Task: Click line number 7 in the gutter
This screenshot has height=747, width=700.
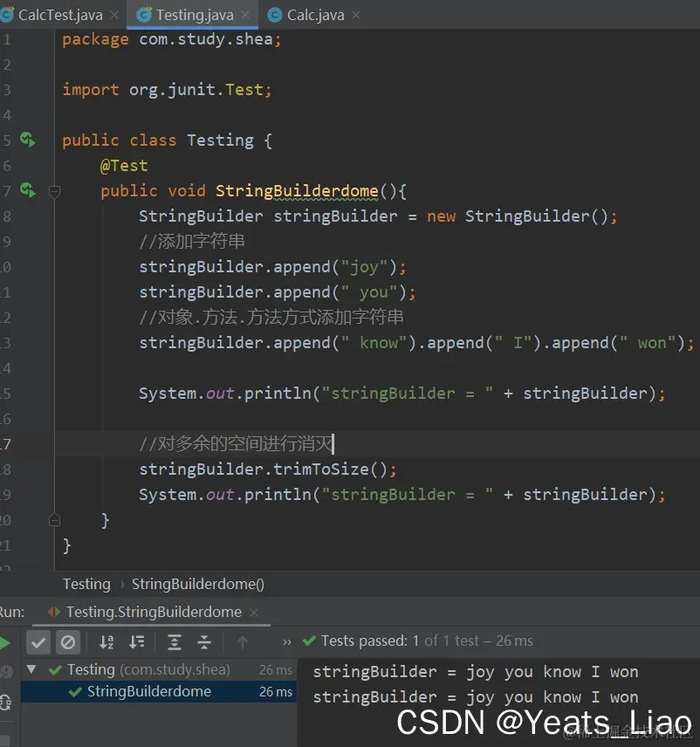Action: point(7,191)
